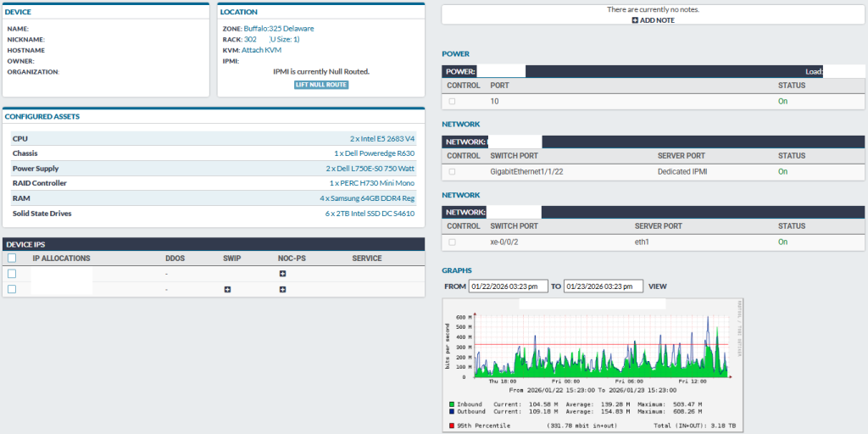Click the TO date input field
Viewport: 868px width, 434px height.
point(603,287)
